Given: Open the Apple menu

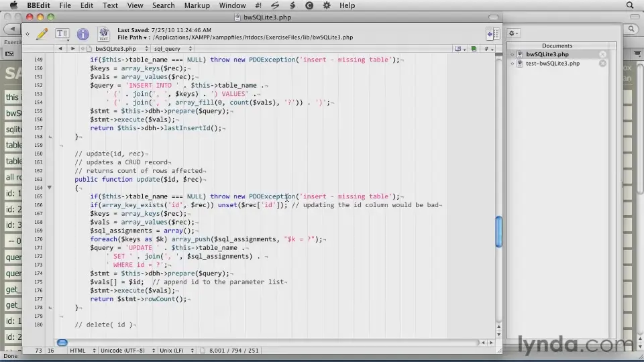Looking at the screenshot, I should click(x=13, y=5).
